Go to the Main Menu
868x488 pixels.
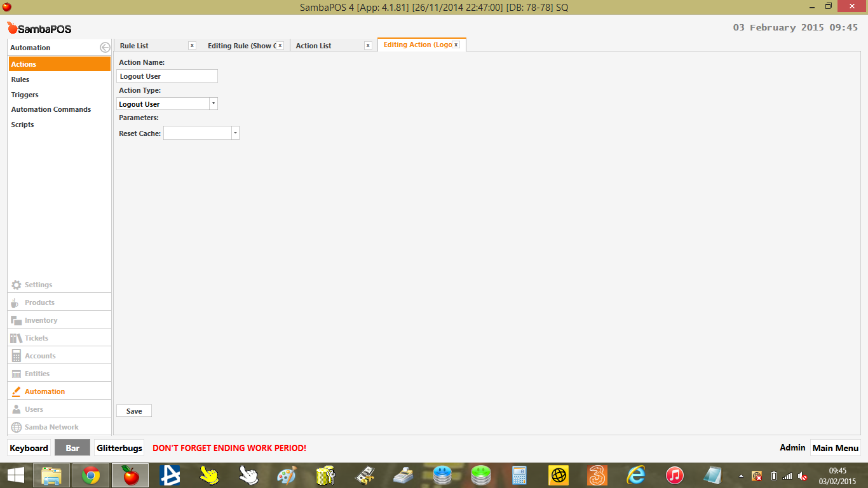835,448
